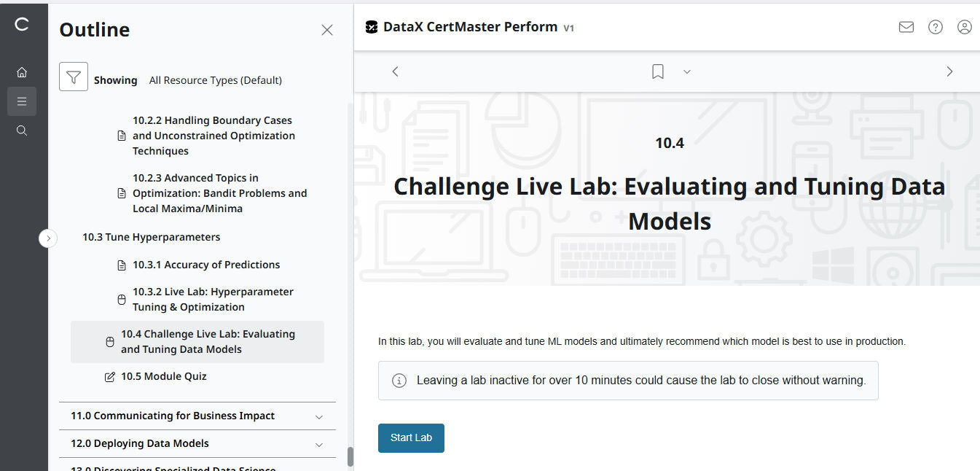Open 10.3 Tune Hyperparameters section

(x=151, y=236)
